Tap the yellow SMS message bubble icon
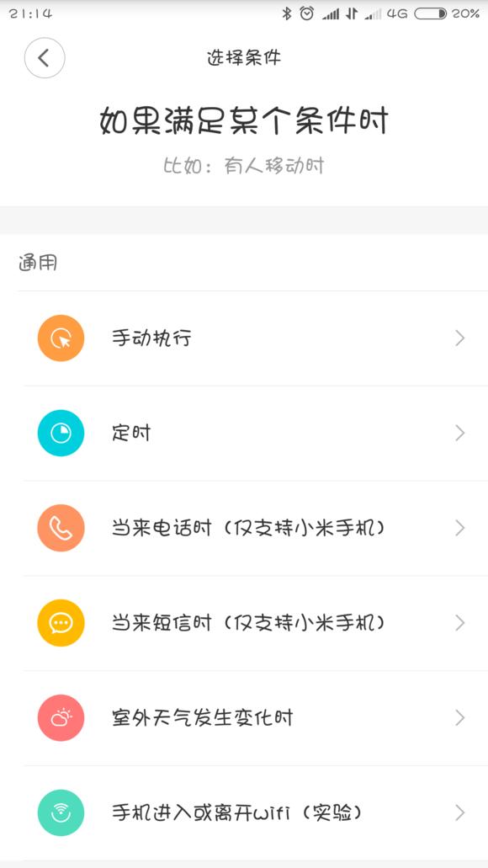This screenshot has width=488, height=868. click(x=61, y=623)
